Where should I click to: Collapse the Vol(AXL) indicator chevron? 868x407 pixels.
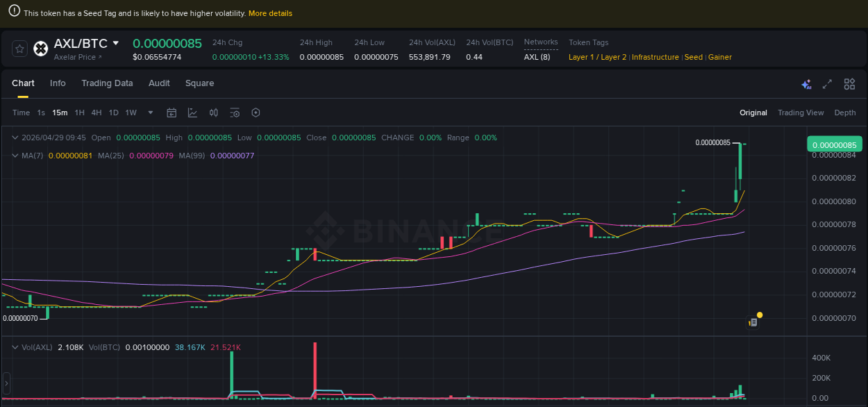(15, 347)
